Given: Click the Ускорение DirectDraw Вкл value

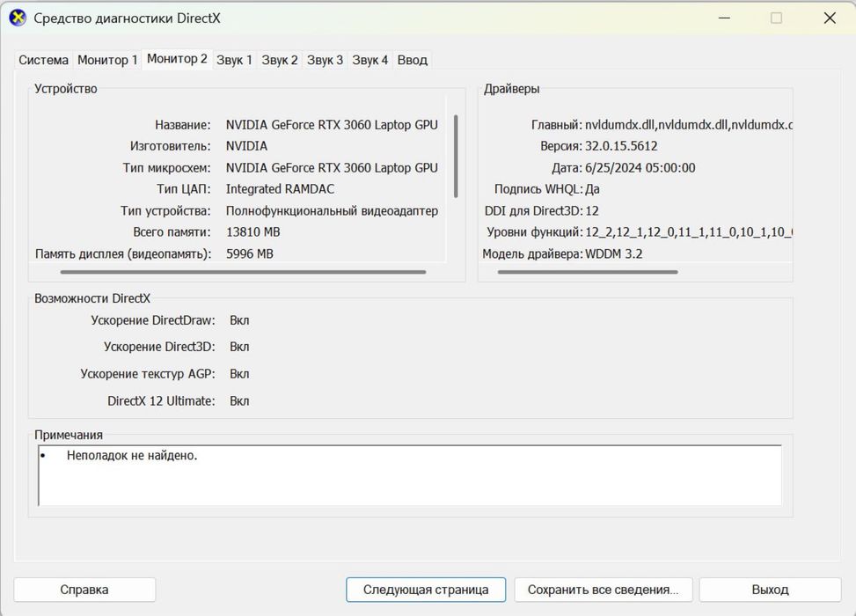Looking at the screenshot, I should [x=239, y=320].
